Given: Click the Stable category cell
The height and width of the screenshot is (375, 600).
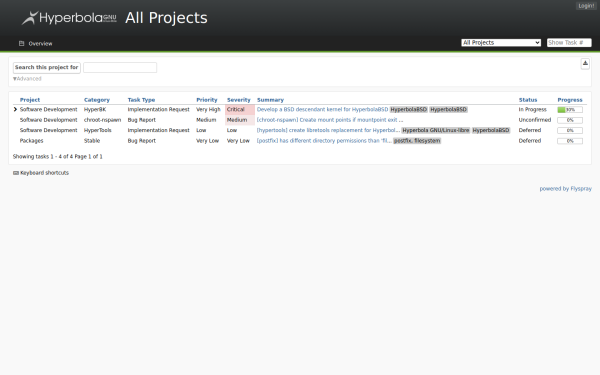Looking at the screenshot, I should (92, 140).
